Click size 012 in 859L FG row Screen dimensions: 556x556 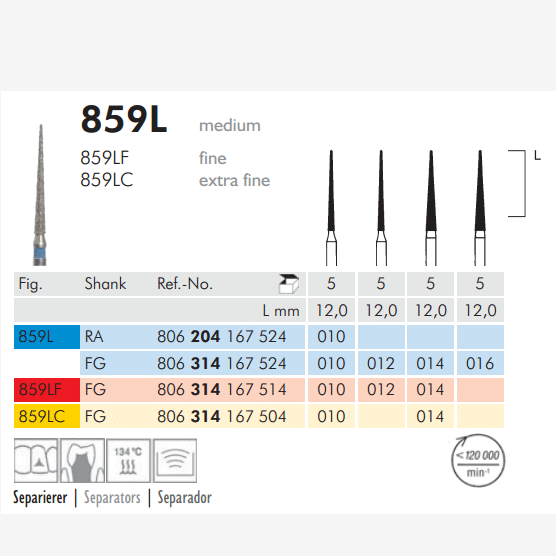click(x=381, y=363)
